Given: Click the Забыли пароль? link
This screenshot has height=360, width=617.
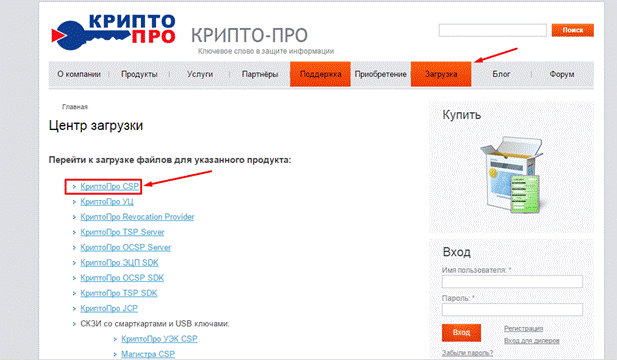Looking at the screenshot, I should click(x=467, y=353).
